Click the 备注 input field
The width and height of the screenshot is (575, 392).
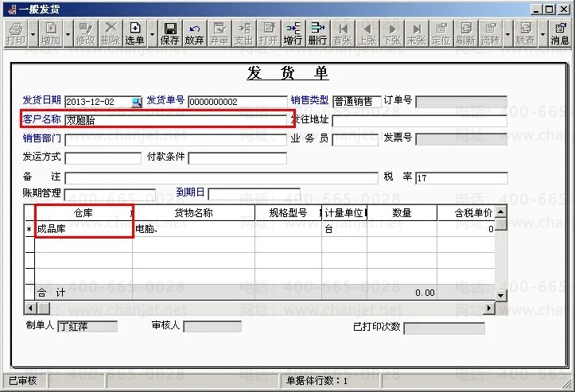tap(222, 178)
